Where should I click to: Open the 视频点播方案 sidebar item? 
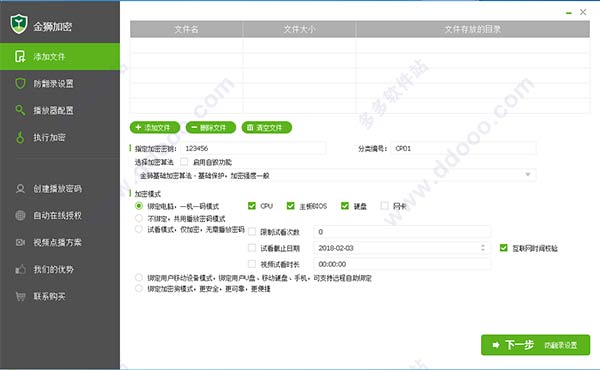tap(60, 242)
